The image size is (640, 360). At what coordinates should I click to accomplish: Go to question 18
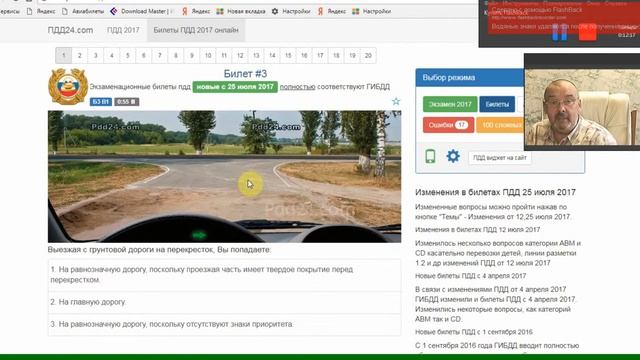[336, 56]
